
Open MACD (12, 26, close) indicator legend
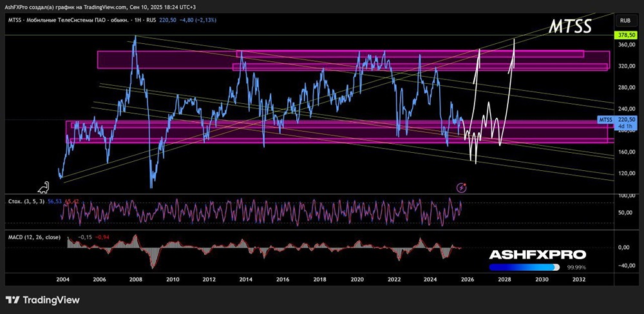(x=35, y=237)
